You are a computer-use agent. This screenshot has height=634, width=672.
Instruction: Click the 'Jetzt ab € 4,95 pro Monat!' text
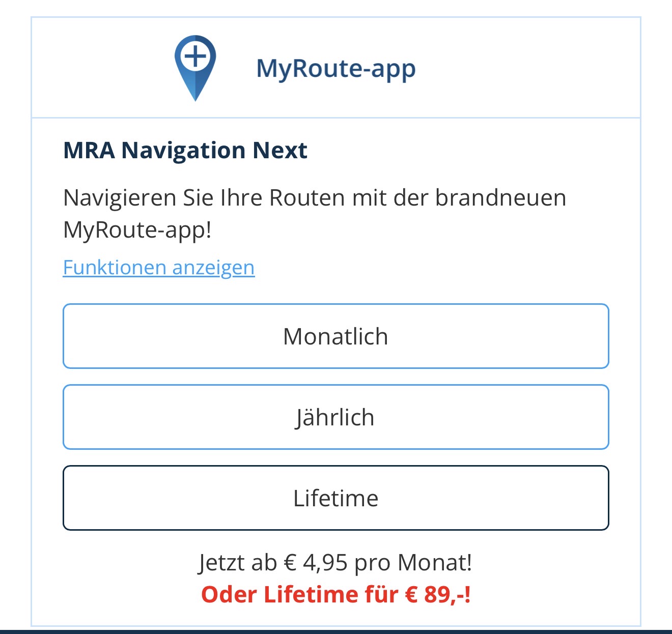point(335,562)
